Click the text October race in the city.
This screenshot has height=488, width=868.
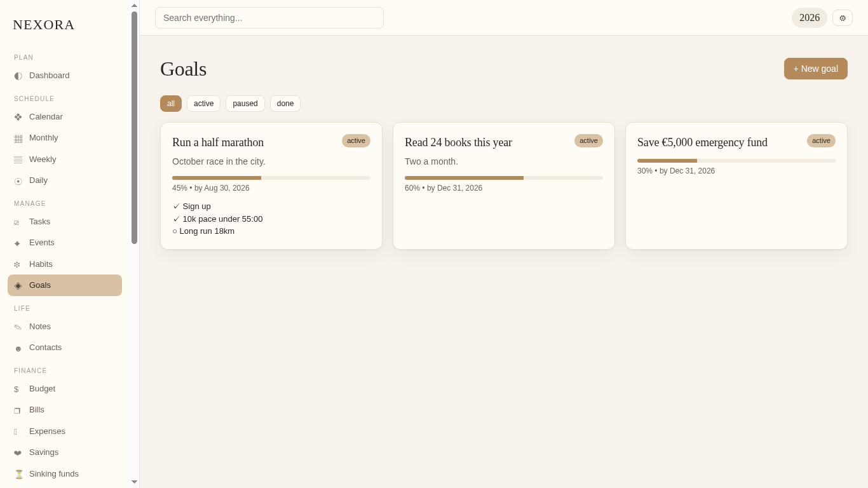(x=219, y=161)
